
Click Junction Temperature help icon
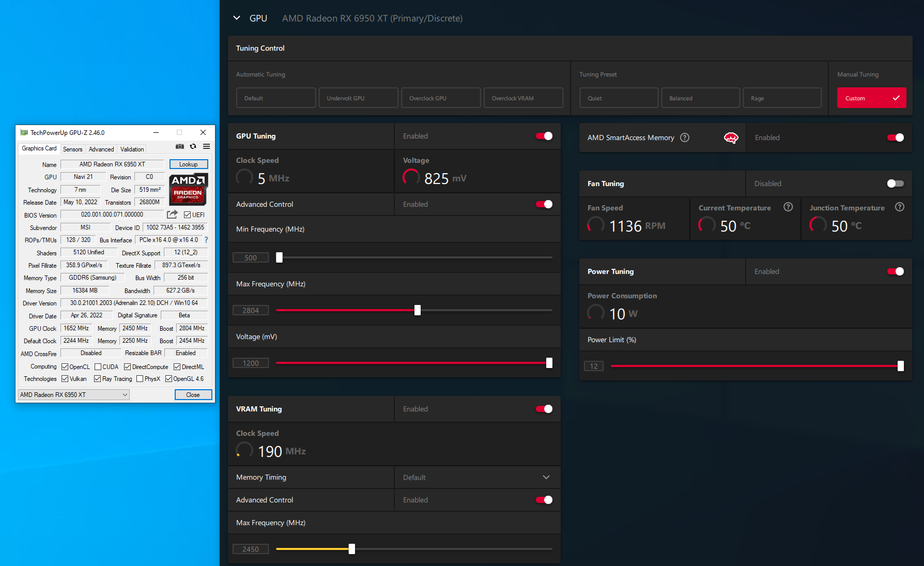[900, 207]
